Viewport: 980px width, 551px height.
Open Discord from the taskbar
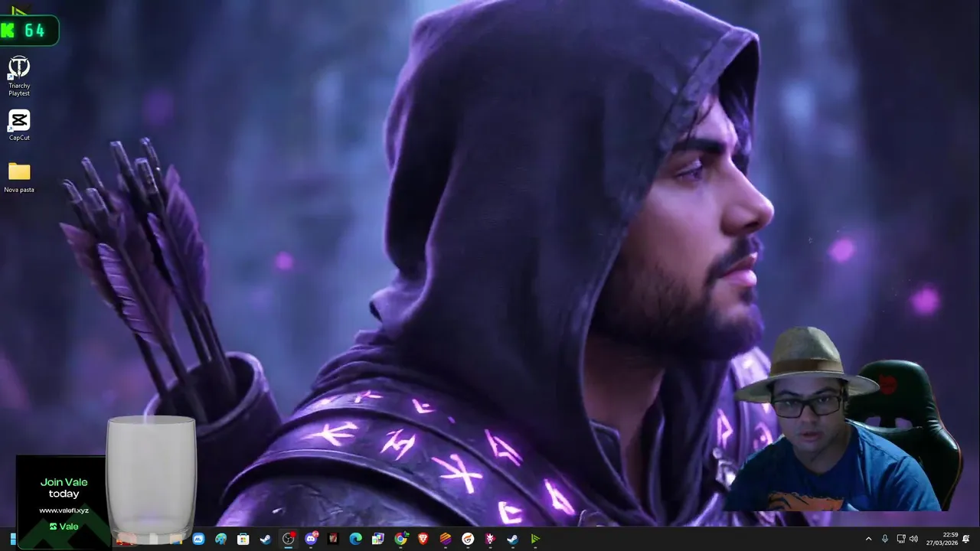point(311,539)
